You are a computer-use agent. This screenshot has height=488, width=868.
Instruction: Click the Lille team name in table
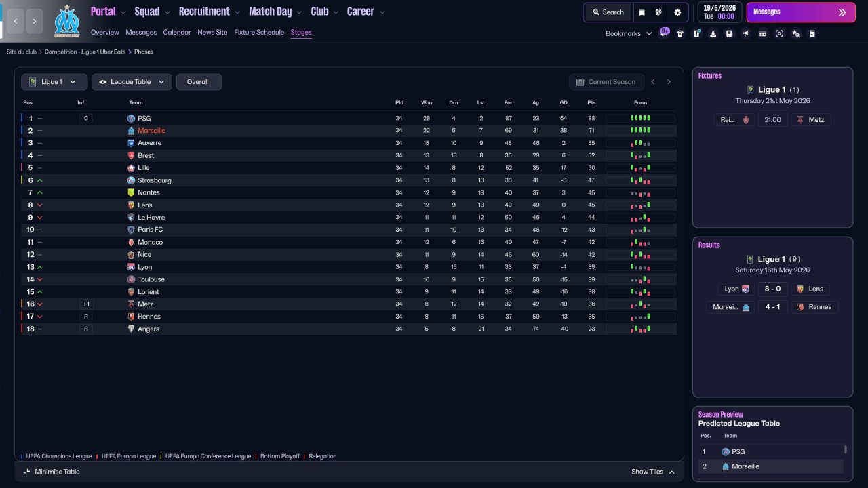click(x=144, y=168)
